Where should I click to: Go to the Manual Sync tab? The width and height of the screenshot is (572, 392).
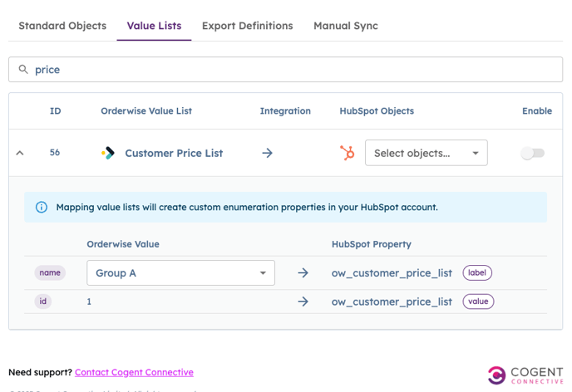click(345, 26)
